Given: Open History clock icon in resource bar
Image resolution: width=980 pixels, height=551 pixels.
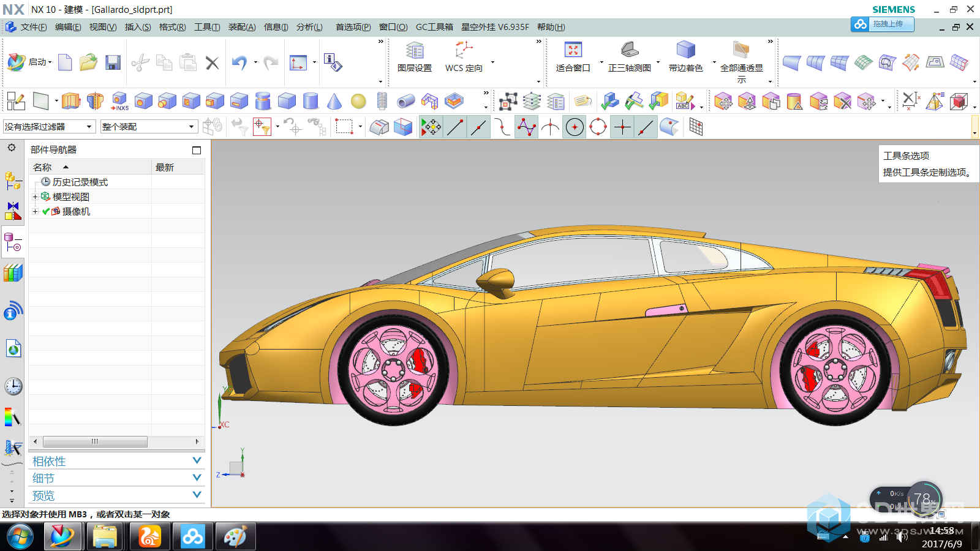Looking at the screenshot, I should tap(13, 386).
